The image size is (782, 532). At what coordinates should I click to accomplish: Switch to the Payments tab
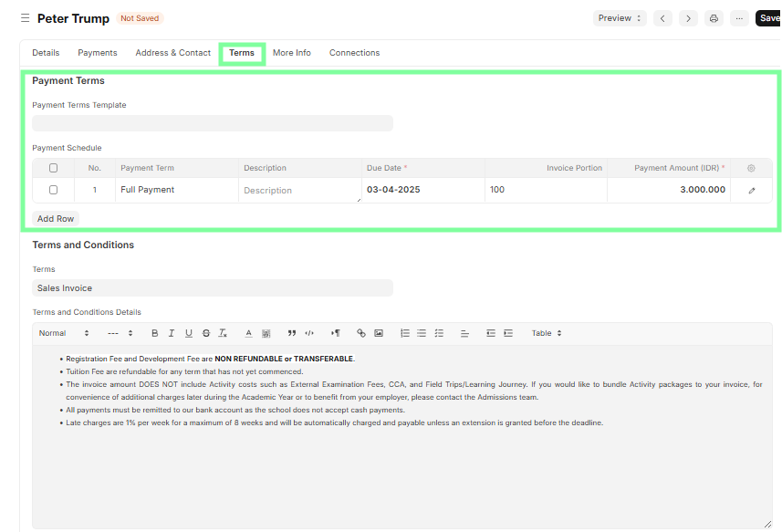[98, 53]
